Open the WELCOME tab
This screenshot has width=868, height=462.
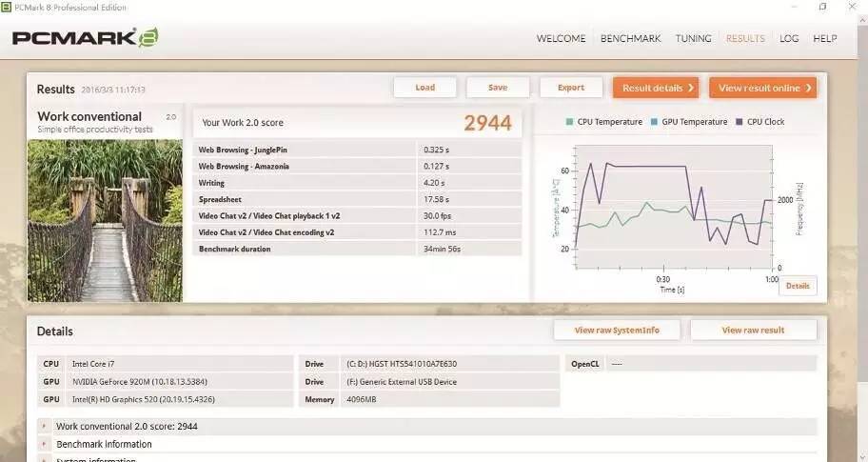(561, 39)
